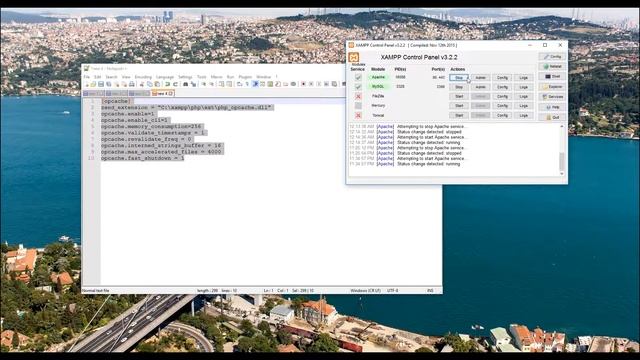640x360 pixels.
Task: Toggle the Mercury service box
Action: 358,106
